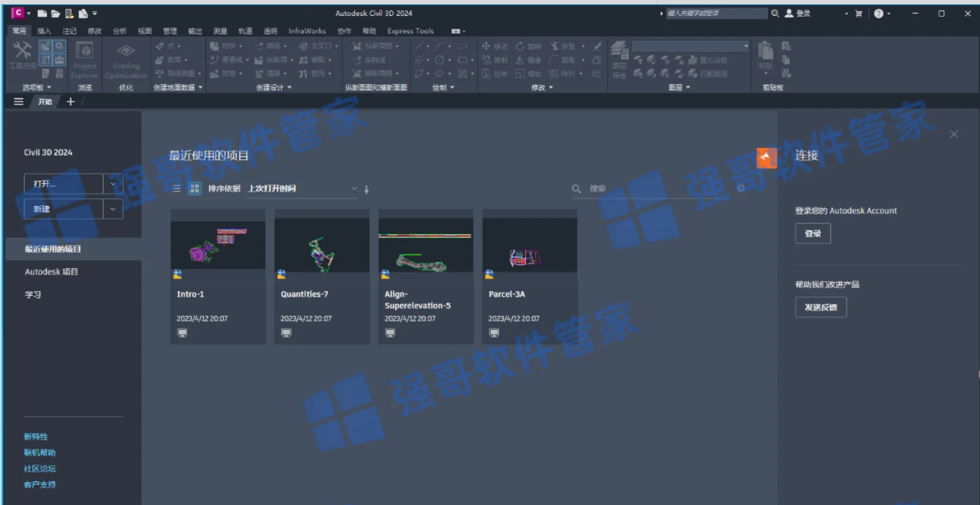This screenshot has height=505, width=980.
Task: Click the Help question mark icon
Action: click(x=879, y=14)
